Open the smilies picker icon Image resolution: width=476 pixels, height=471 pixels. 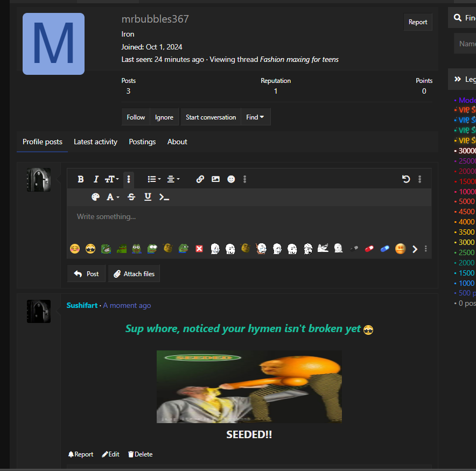point(231,179)
